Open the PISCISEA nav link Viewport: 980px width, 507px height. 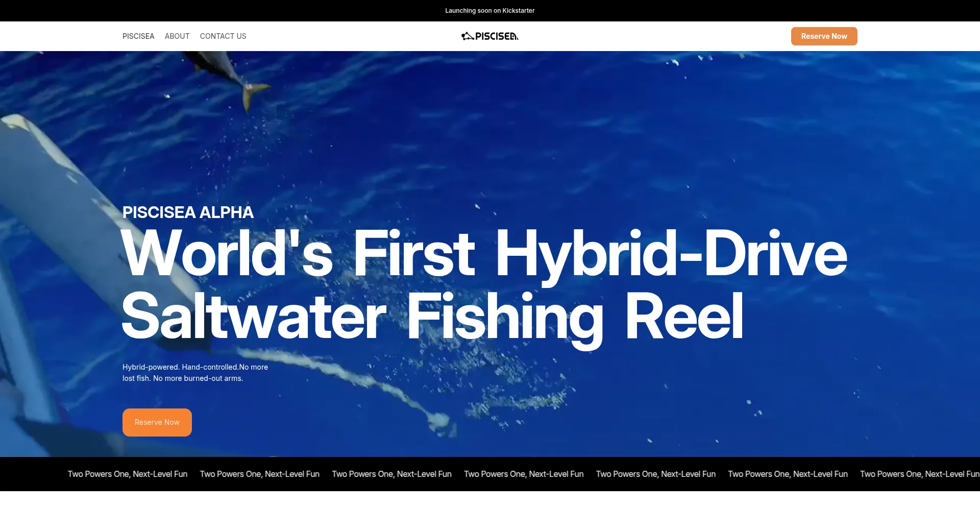[x=138, y=36]
